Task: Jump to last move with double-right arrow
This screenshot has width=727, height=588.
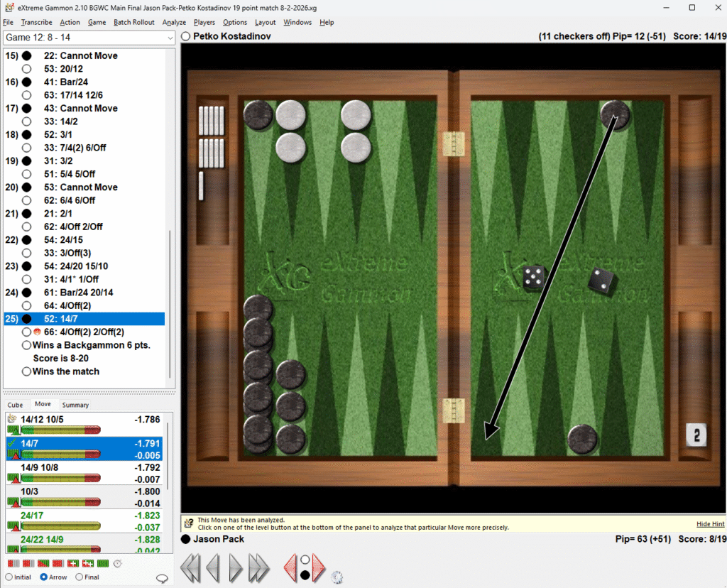Action: coord(258,567)
